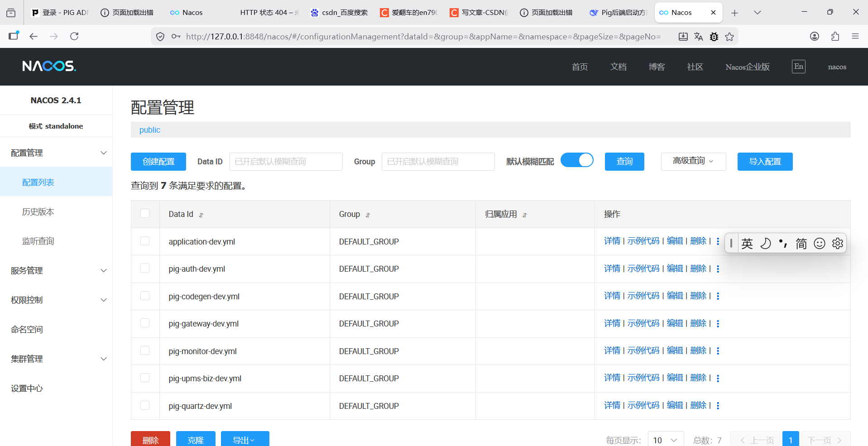Open a new browser tab
This screenshot has width=868, height=446.
click(734, 13)
